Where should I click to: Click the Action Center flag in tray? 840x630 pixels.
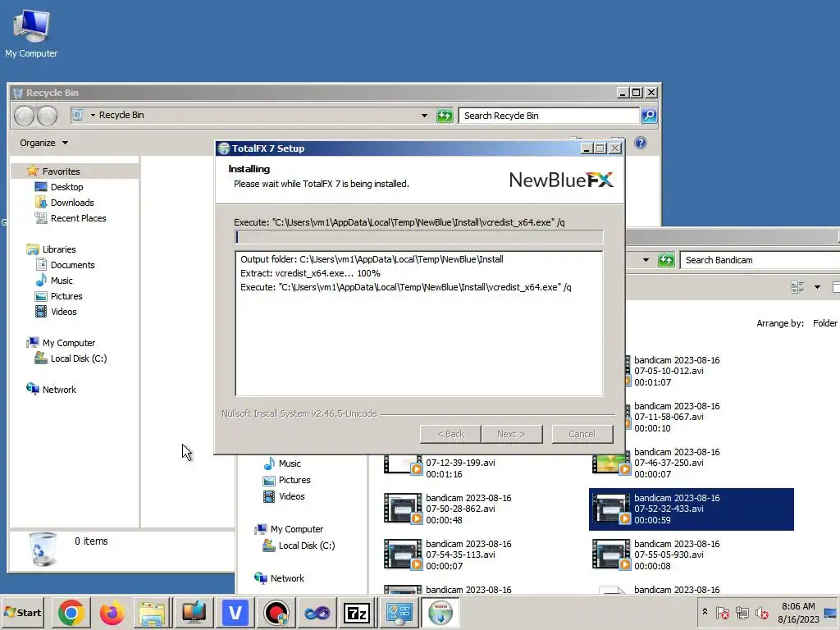[x=723, y=613]
